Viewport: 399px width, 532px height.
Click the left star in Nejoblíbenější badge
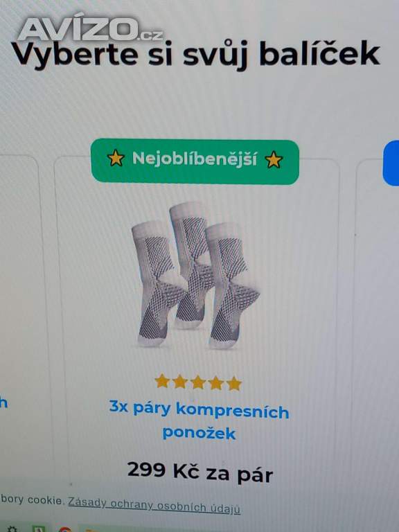(x=116, y=158)
